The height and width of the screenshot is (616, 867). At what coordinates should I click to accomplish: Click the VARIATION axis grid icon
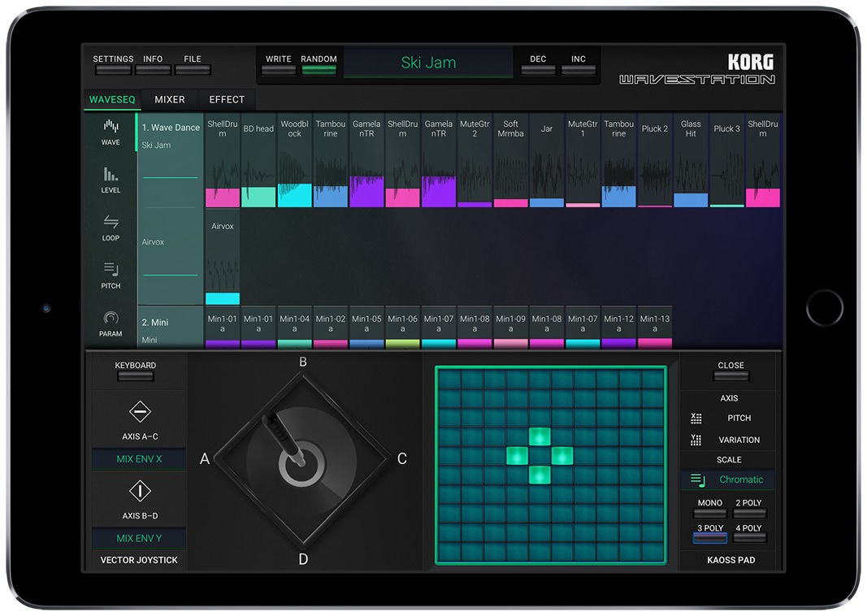[x=696, y=440]
